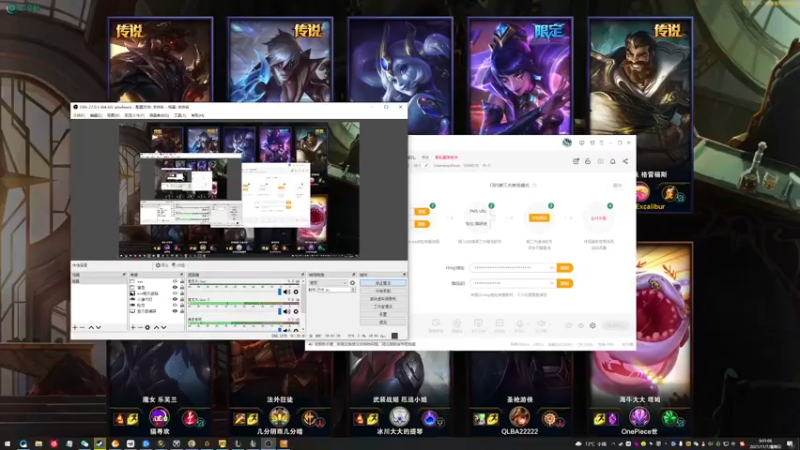800x450 pixels.
Task: Open the OBS Tools menu
Action: point(180,116)
